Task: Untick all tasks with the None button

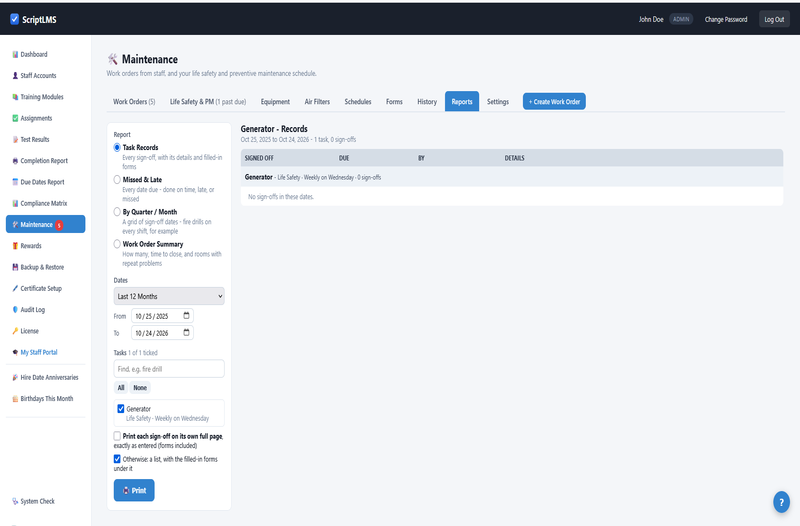Action: [x=140, y=388]
